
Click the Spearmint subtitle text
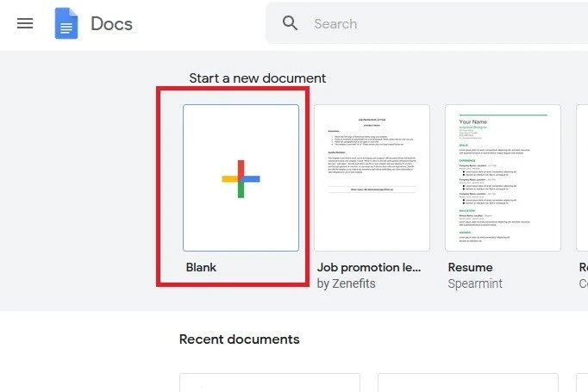(475, 283)
